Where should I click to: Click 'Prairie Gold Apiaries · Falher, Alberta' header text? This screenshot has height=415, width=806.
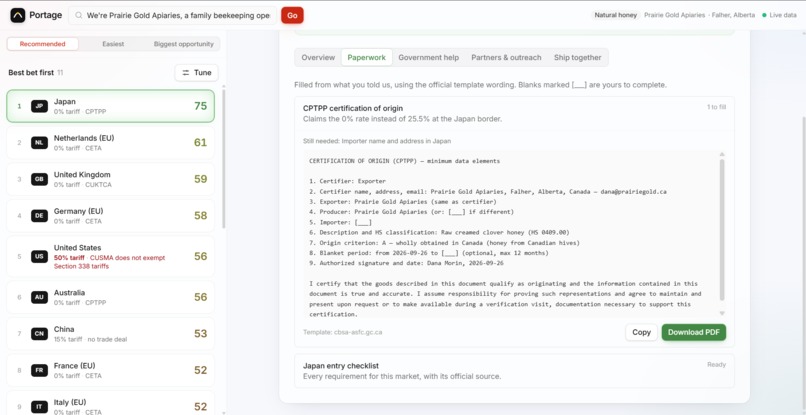click(x=700, y=15)
